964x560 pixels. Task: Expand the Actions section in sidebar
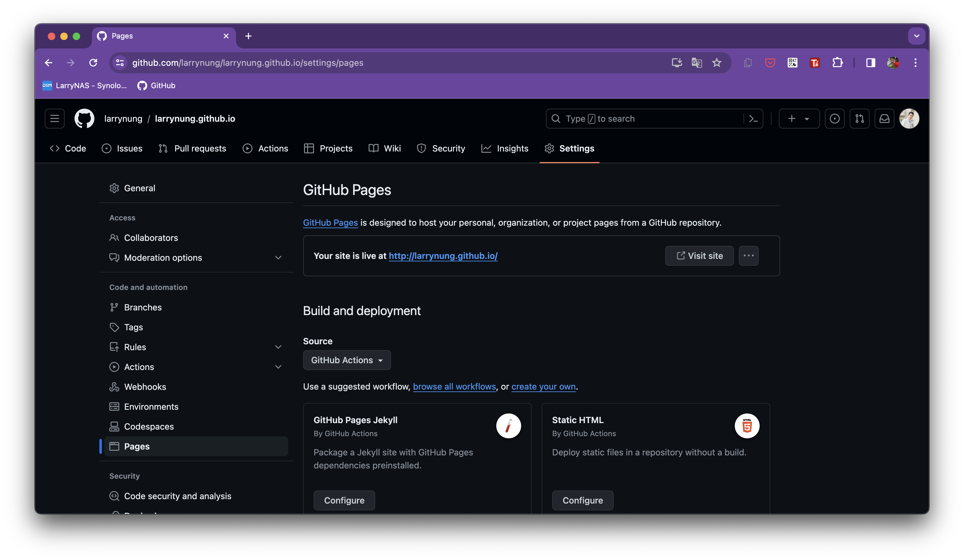point(278,367)
